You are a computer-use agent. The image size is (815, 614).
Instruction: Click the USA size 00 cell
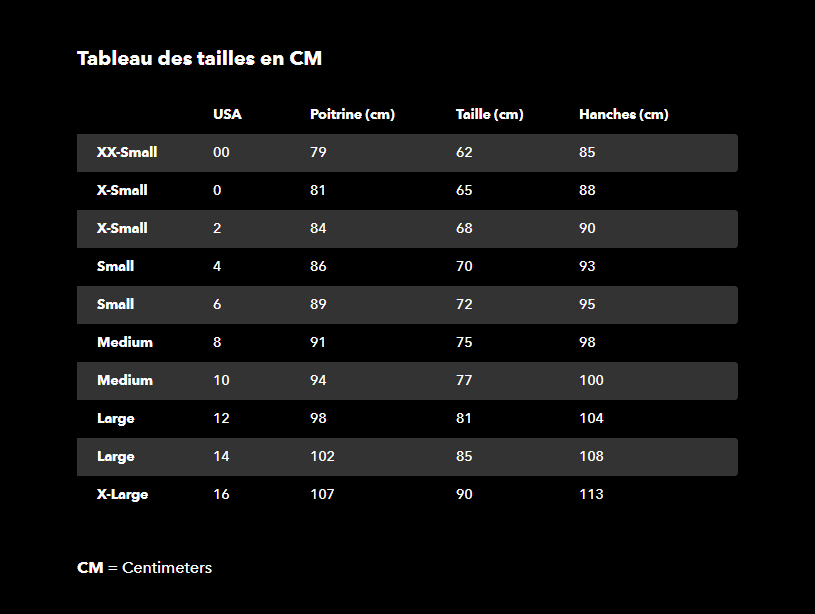(221, 152)
